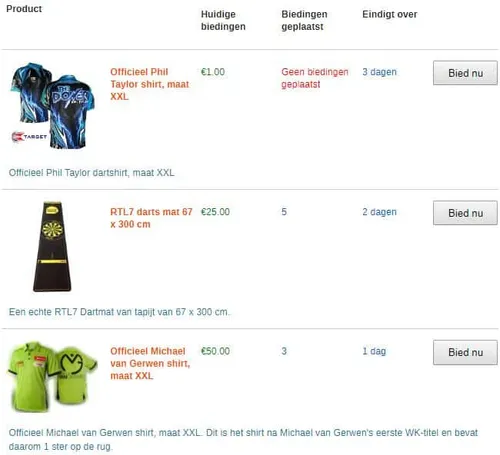Image resolution: width=500 pixels, height=455 pixels.
Task: Click the 'Product' column header
Action: pyautogui.click(x=24, y=9)
